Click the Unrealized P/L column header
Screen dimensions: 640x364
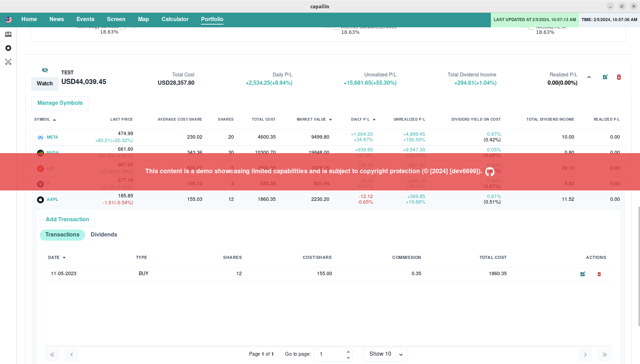coord(409,120)
